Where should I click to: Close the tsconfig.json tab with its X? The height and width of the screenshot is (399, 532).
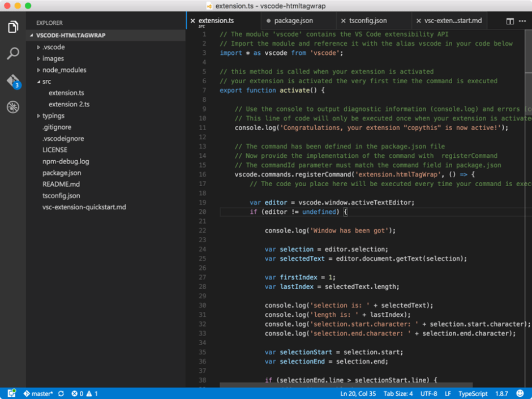[x=344, y=21]
